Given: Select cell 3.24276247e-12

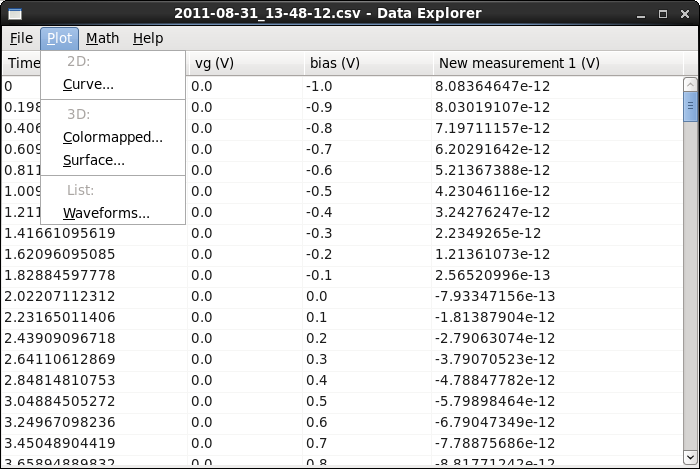Looking at the screenshot, I should 557,212.
